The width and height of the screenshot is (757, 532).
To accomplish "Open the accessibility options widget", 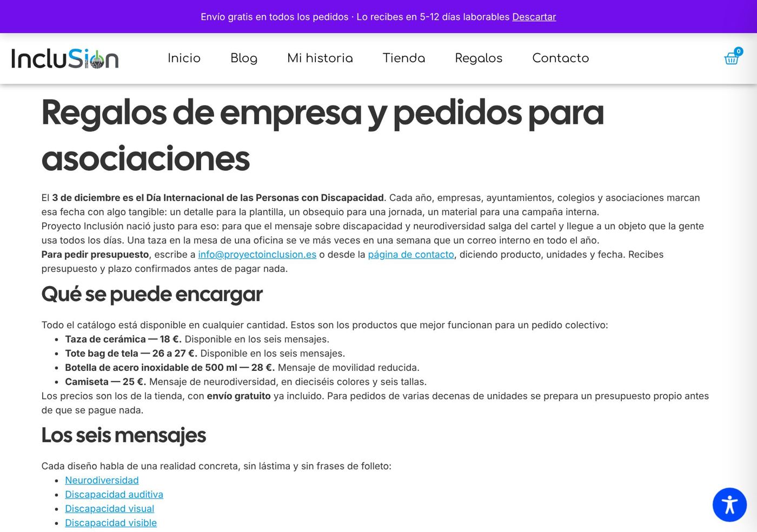I will (x=729, y=504).
